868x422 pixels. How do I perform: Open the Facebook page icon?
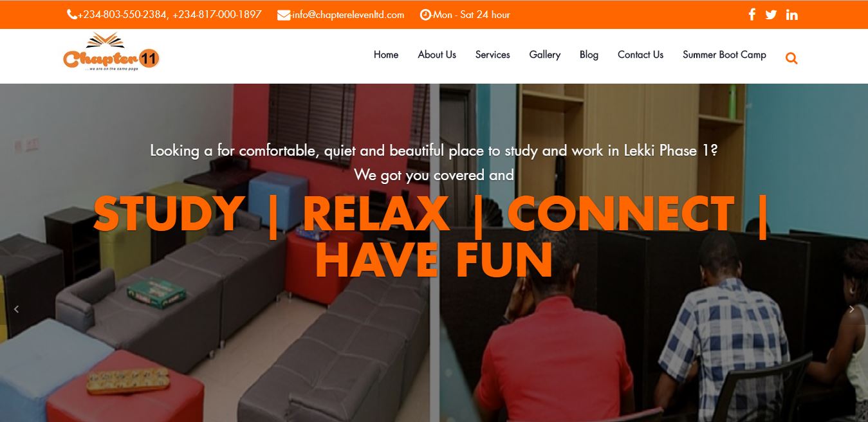[752, 14]
